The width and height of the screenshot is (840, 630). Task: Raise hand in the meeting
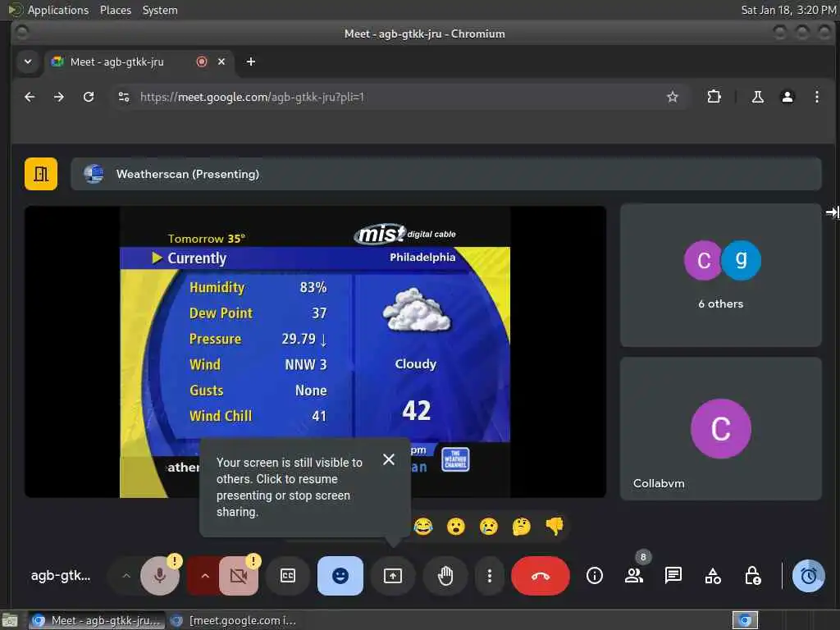445,576
